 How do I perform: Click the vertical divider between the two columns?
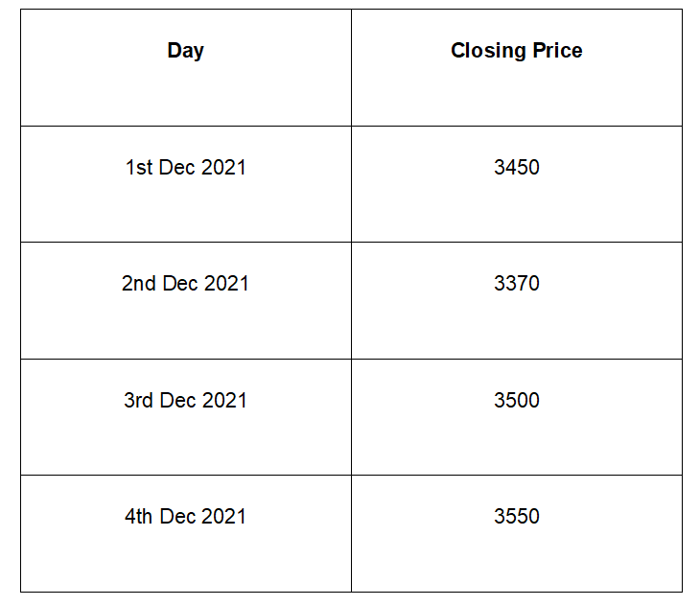click(351, 307)
